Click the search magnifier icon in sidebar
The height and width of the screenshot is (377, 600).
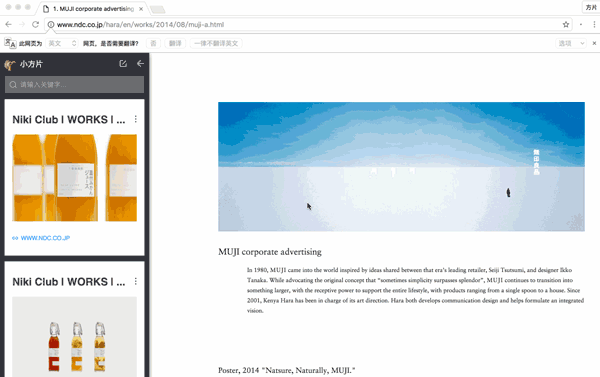coord(13,85)
